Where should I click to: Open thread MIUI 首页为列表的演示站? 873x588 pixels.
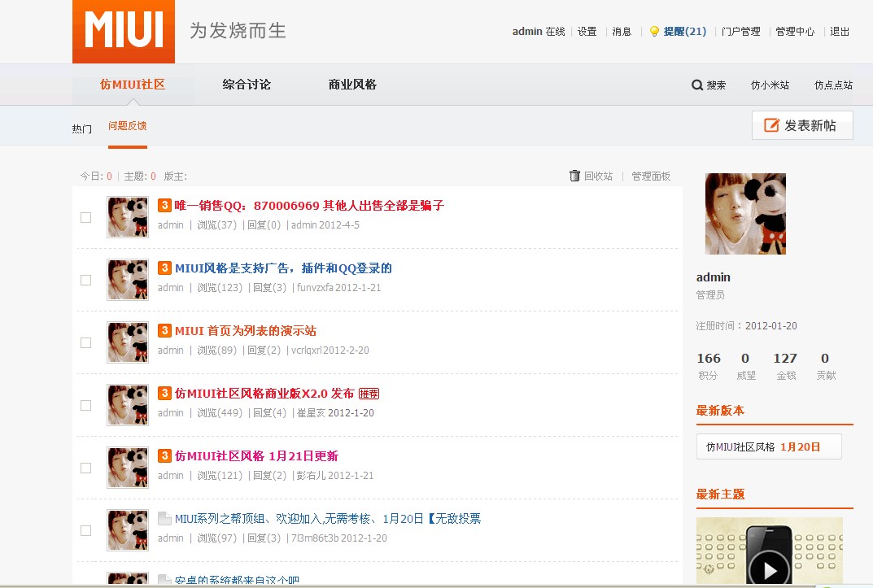pyautogui.click(x=246, y=331)
